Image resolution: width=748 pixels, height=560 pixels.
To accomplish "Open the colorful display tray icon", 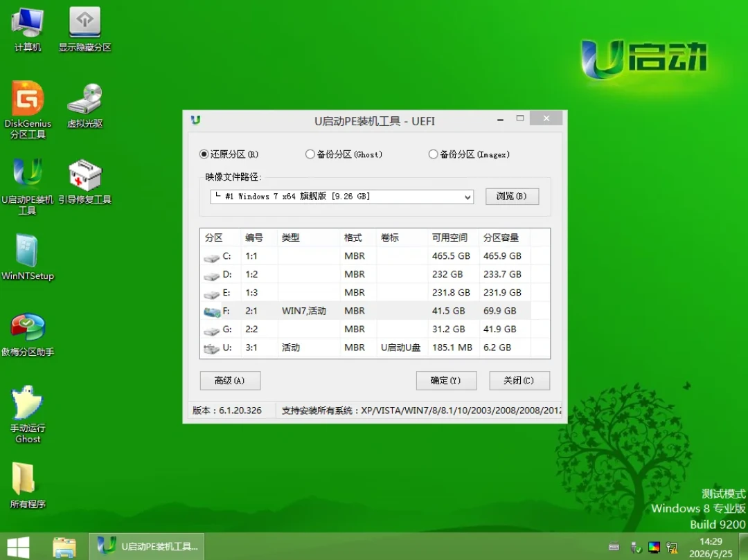I will point(654,547).
